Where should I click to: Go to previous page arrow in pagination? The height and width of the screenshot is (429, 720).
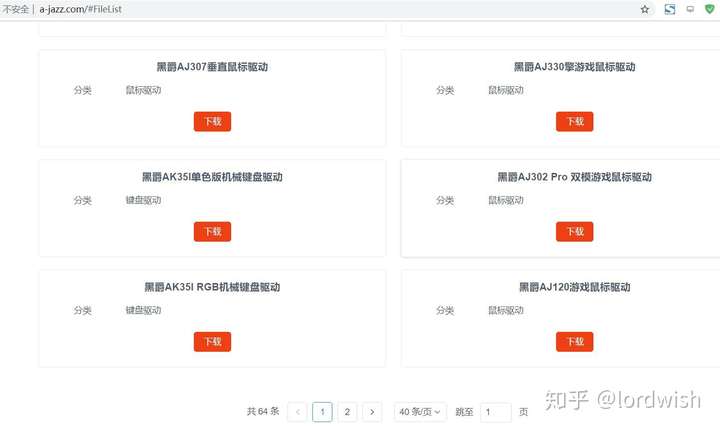click(x=298, y=412)
